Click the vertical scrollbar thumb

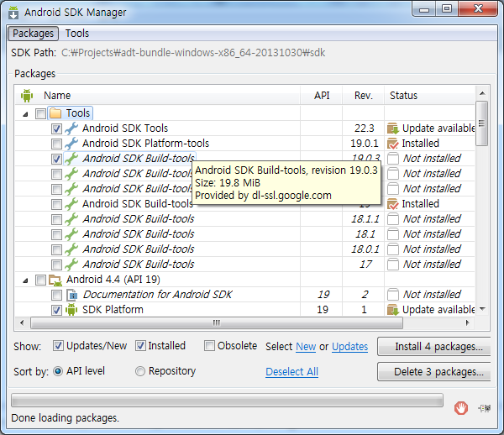coord(482,123)
